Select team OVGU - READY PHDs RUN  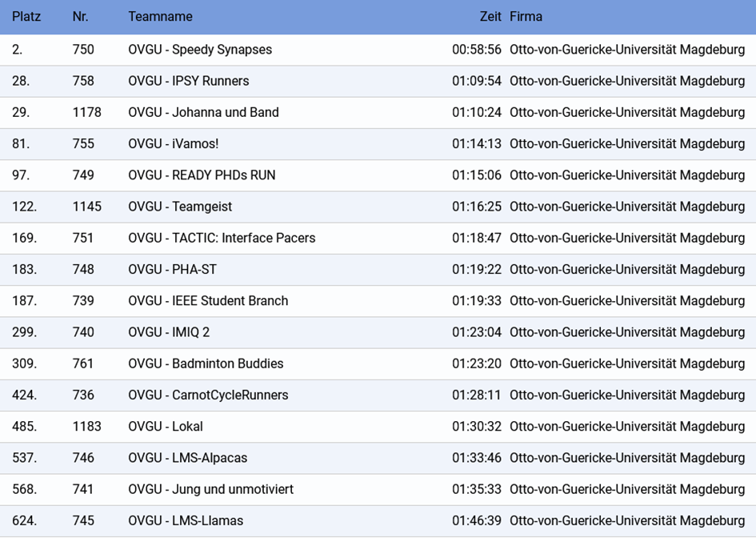pos(202,175)
